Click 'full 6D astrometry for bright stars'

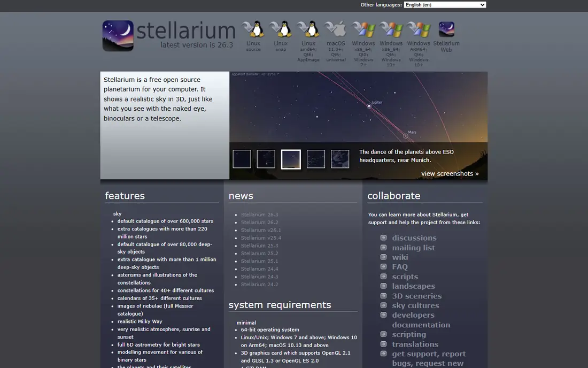click(x=159, y=345)
